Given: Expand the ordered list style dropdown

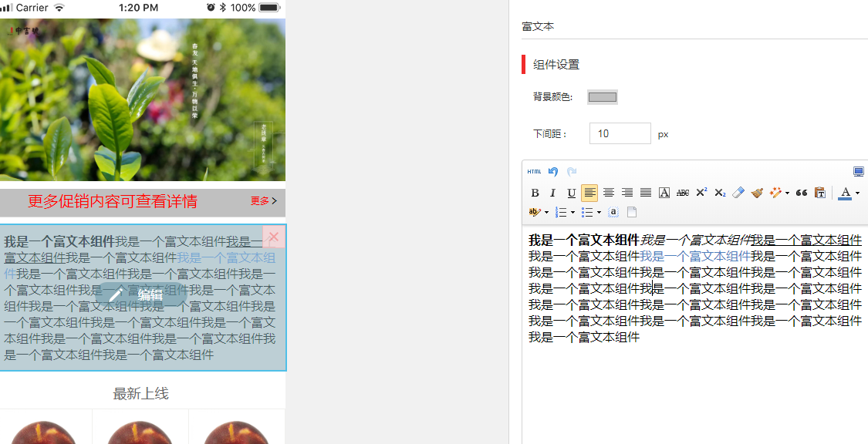Looking at the screenshot, I should pos(572,212).
